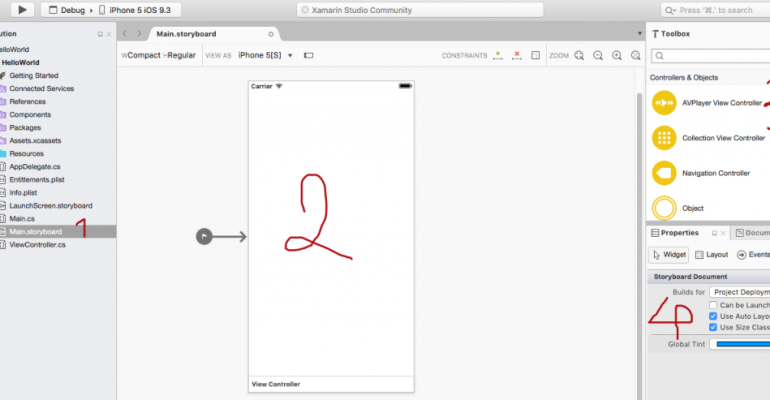Zoom to fit the design surface
This screenshot has width=770, height=400.
point(579,55)
